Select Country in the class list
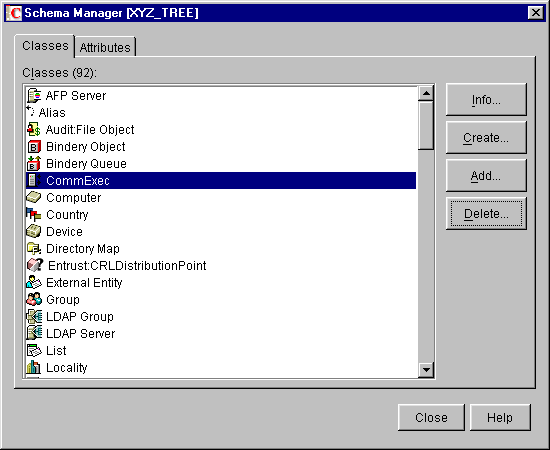Viewport: 550px width, 450px height. (221, 214)
